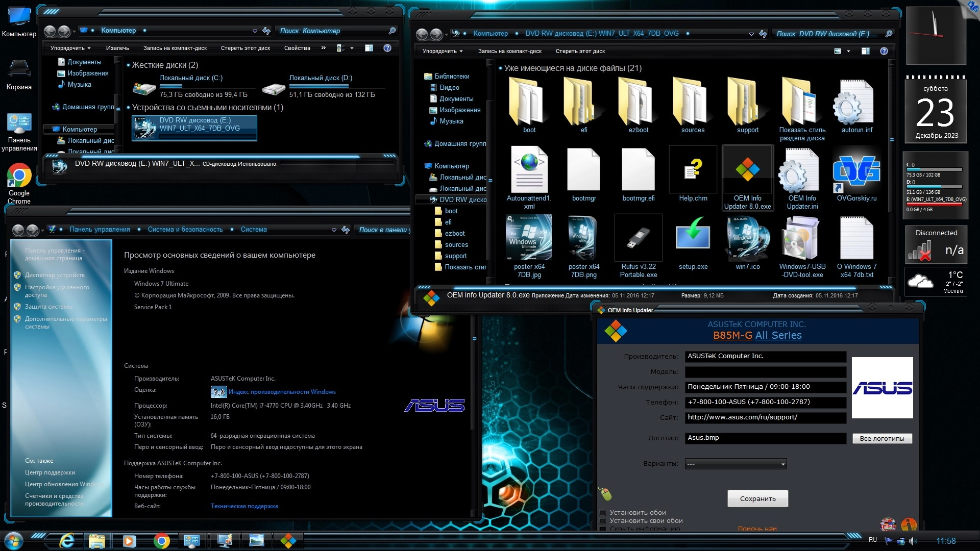Collapse the 'Жесткие диски' group header

(164, 65)
